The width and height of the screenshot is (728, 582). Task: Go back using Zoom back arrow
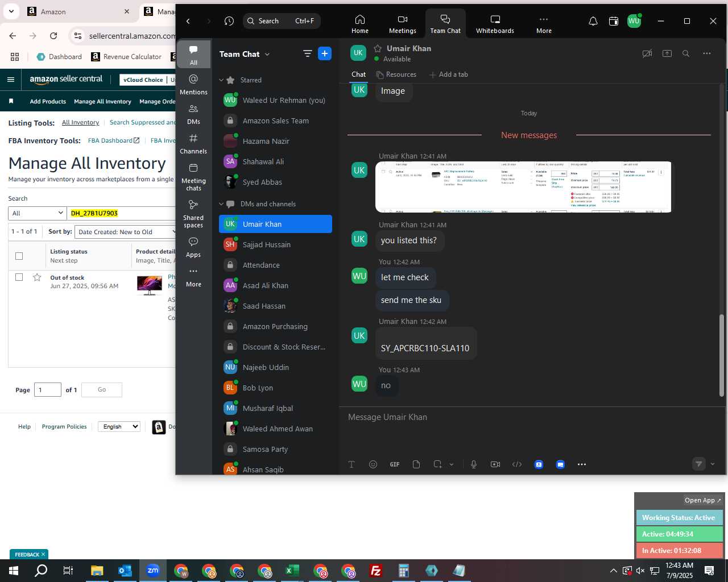(188, 21)
